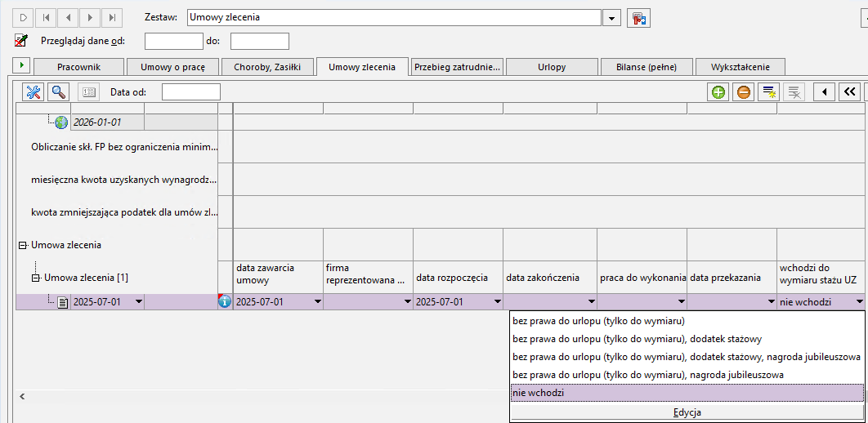This screenshot has height=423, width=868.
Task: Click the D-shaped button before the record arrows
Action: (24, 18)
